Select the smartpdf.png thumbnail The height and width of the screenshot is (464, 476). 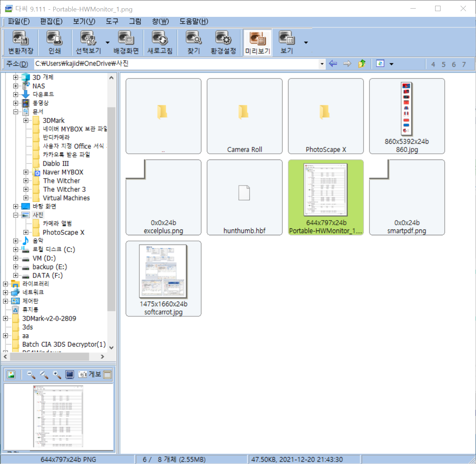[407, 198]
